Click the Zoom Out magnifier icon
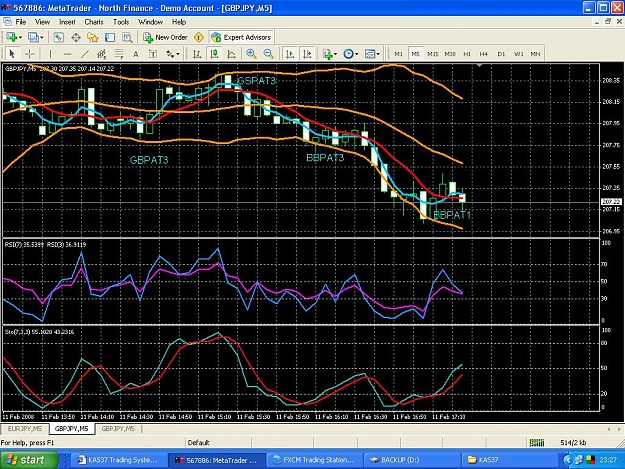The image size is (625, 469). pos(269,54)
